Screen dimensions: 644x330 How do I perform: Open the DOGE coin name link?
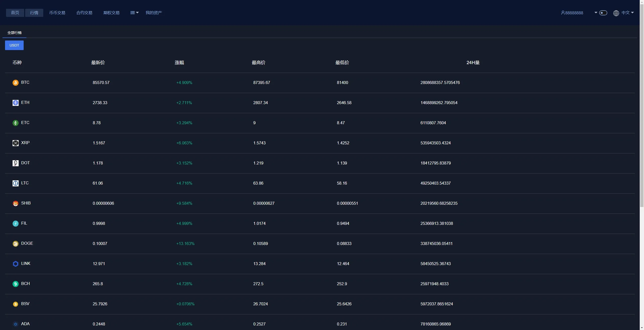click(x=27, y=243)
